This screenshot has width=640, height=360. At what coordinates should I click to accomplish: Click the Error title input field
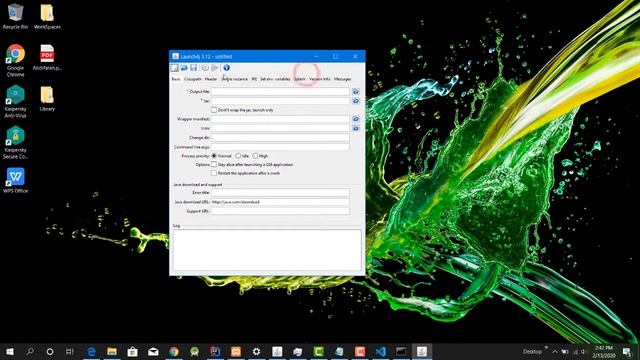280,193
